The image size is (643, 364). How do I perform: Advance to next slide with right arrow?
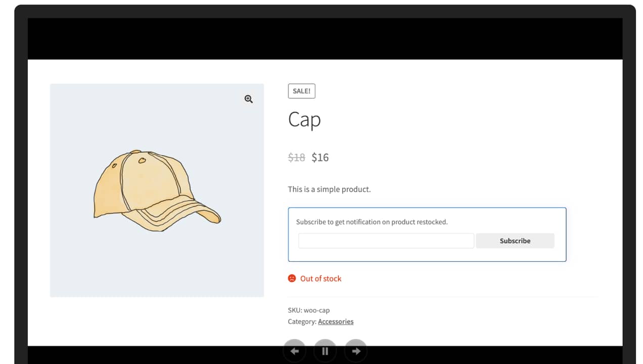(356, 351)
